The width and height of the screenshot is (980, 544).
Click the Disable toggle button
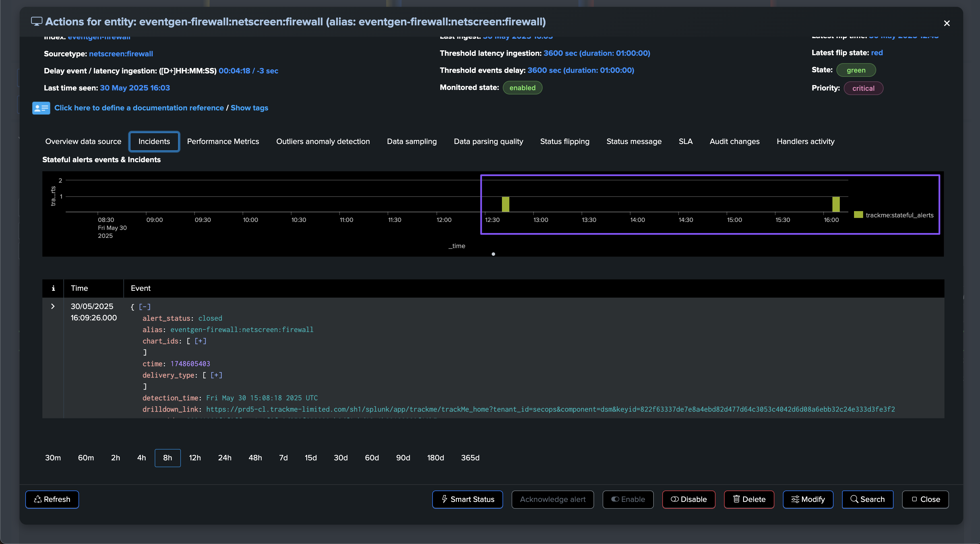pos(688,499)
